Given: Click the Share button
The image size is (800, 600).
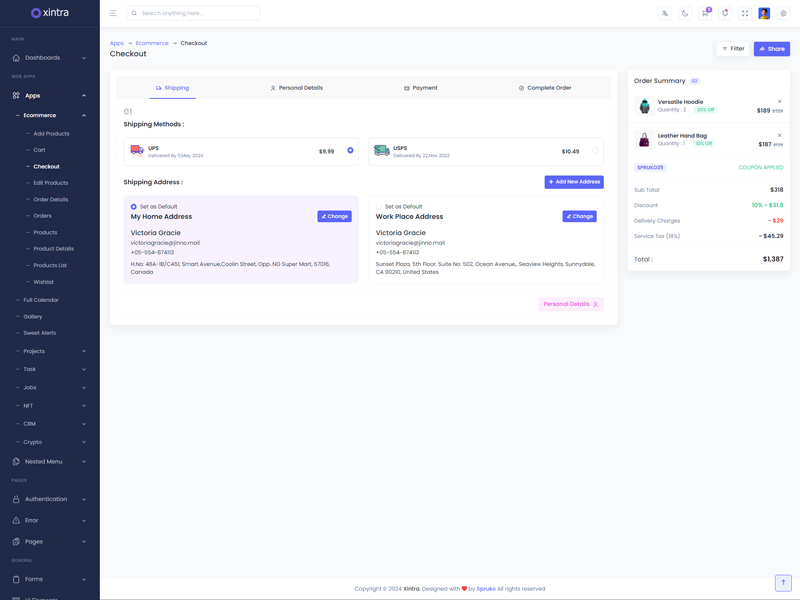Looking at the screenshot, I should pos(771,49).
